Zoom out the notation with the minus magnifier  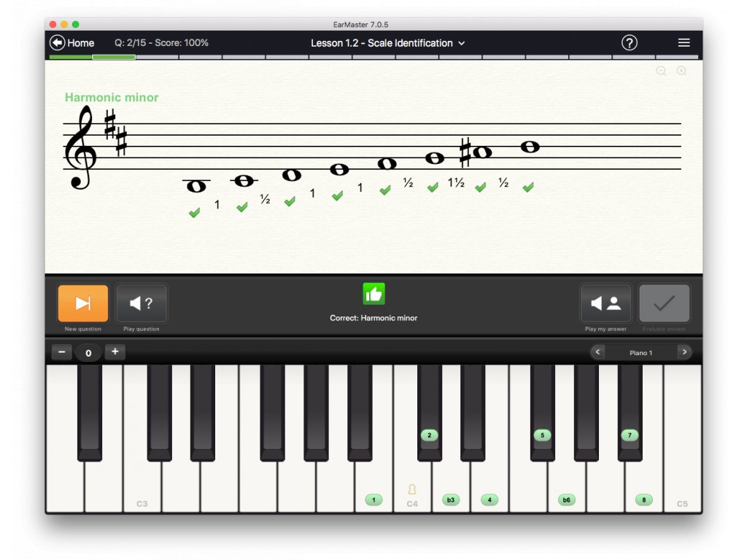[x=661, y=71]
